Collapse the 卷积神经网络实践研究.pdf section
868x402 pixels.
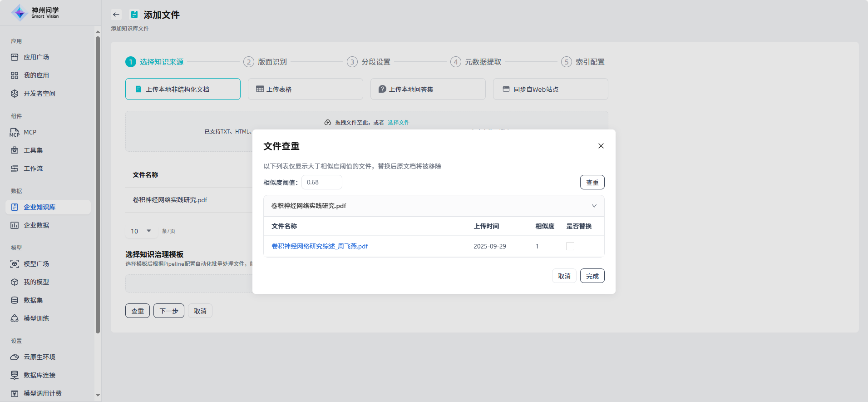594,206
